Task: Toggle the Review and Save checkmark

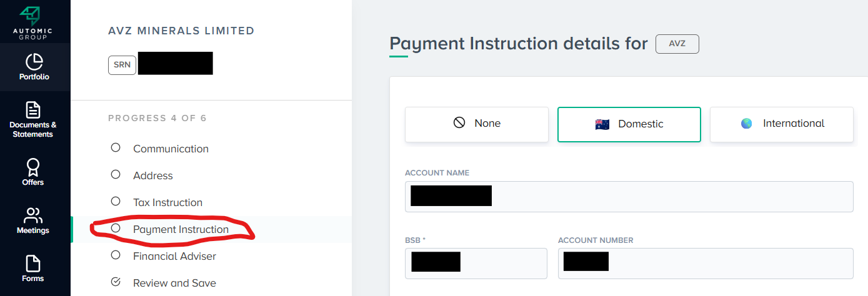Action: (x=116, y=282)
